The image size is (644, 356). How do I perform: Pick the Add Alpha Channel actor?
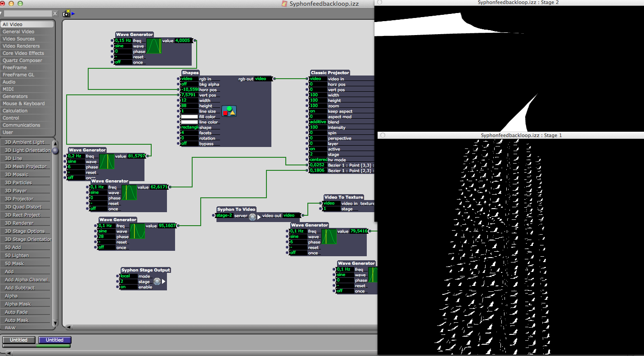pos(26,280)
